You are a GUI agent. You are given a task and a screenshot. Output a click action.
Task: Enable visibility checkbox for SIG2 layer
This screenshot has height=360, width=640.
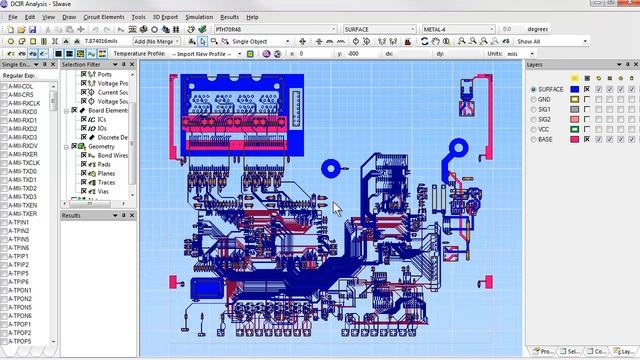pyautogui.click(x=587, y=119)
